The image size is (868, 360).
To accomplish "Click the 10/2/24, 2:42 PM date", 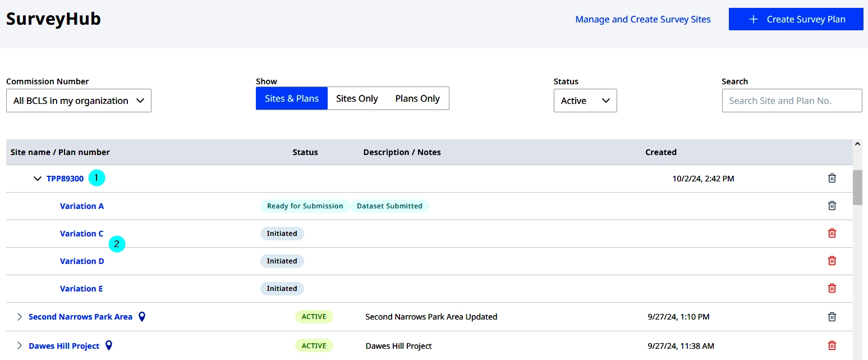I will click(703, 179).
